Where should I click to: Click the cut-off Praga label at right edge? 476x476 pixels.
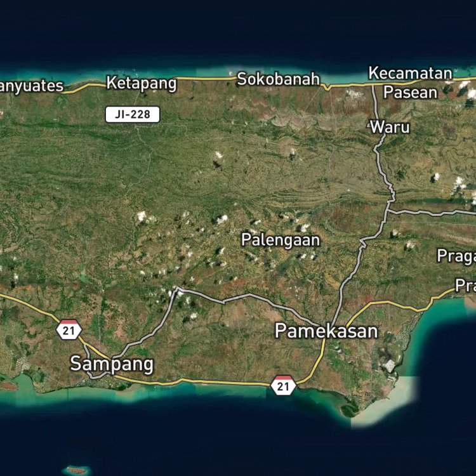pyautogui.click(x=456, y=256)
